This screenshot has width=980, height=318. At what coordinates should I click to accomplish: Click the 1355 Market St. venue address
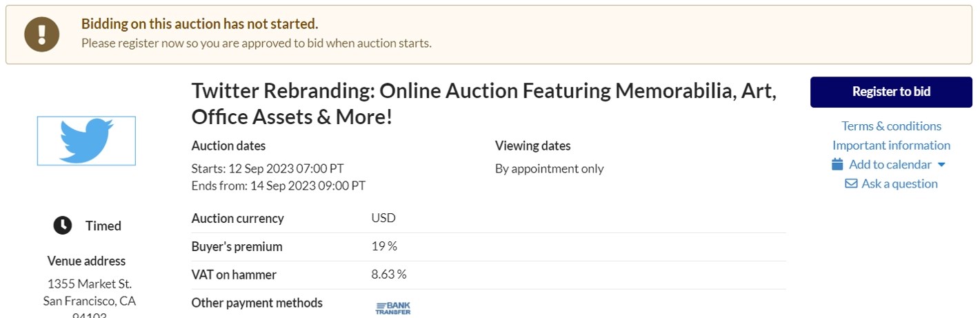(x=90, y=284)
